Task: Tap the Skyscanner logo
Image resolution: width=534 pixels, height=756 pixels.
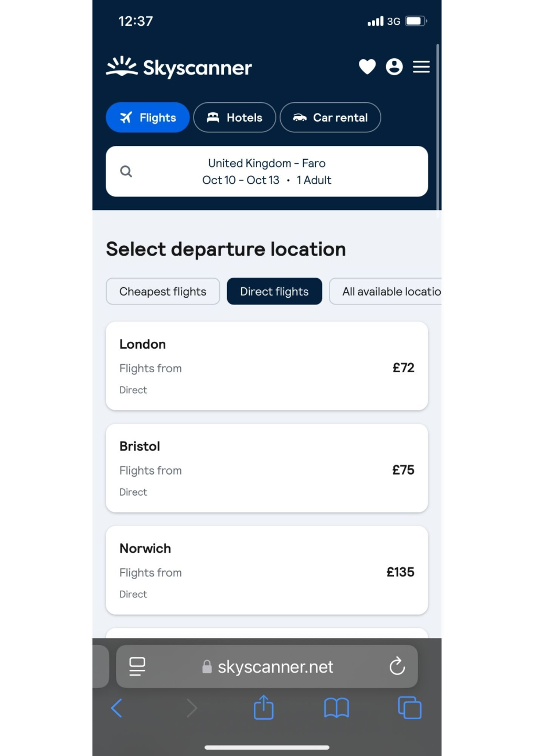Action: (179, 67)
